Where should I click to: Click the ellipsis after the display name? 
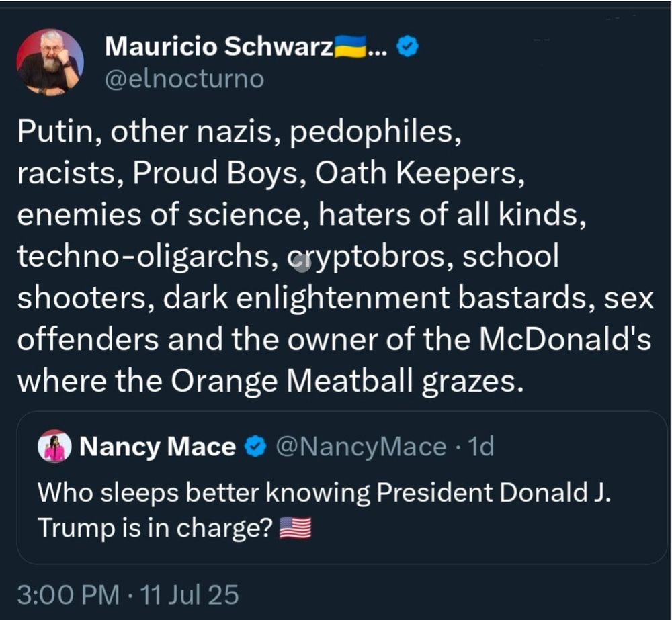point(376,48)
